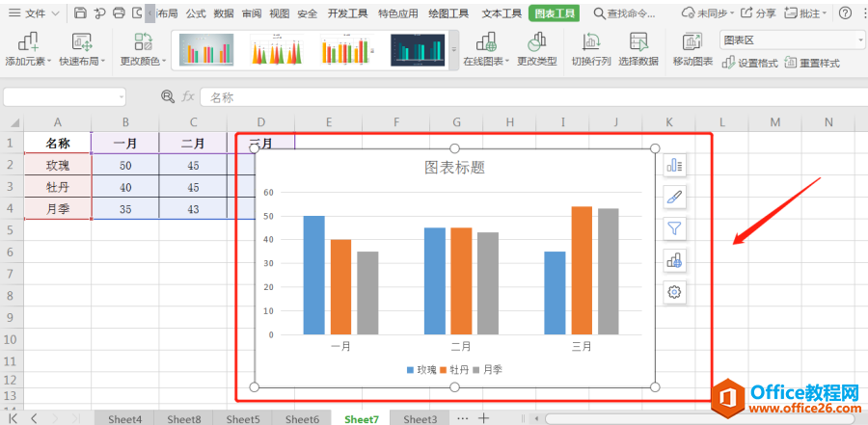The width and height of the screenshot is (868, 425).
Task: Click the help question mark icon
Action: 845,13
